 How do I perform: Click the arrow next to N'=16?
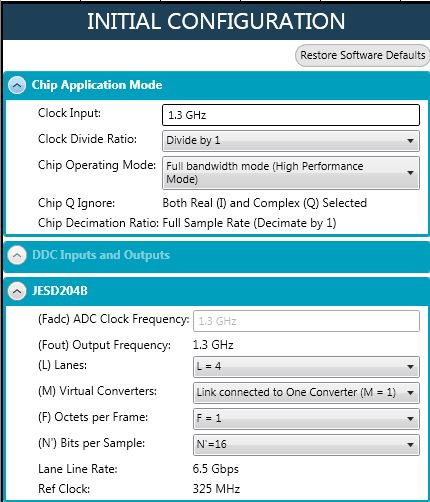point(411,445)
